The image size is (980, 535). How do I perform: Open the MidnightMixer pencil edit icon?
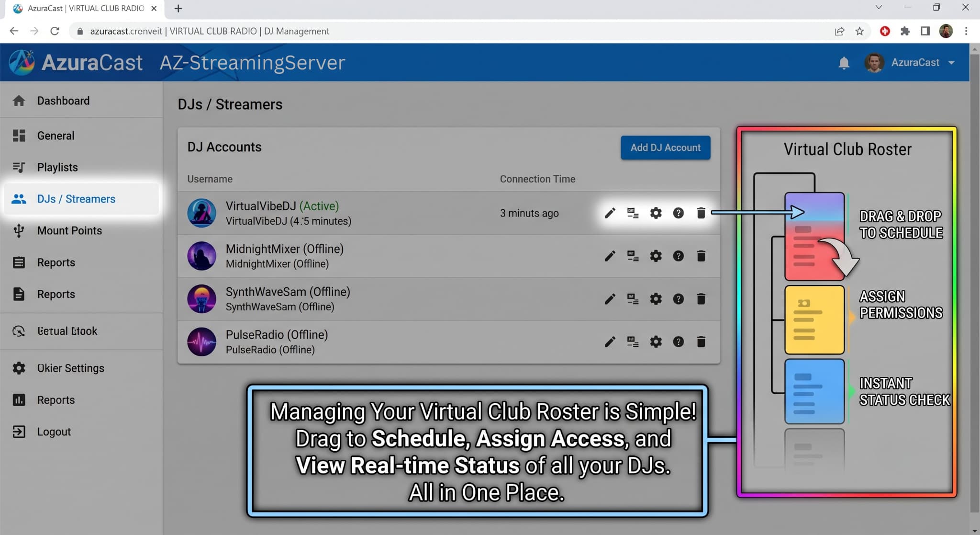click(x=610, y=256)
